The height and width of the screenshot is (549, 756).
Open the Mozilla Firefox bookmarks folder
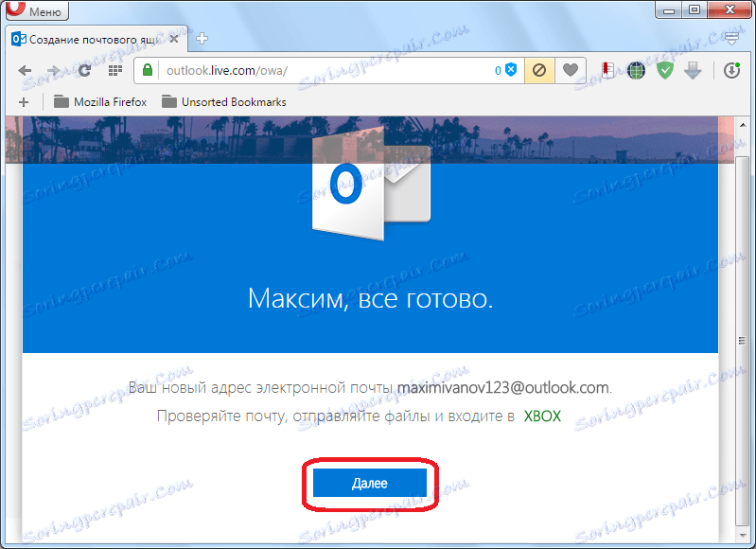tap(99, 102)
